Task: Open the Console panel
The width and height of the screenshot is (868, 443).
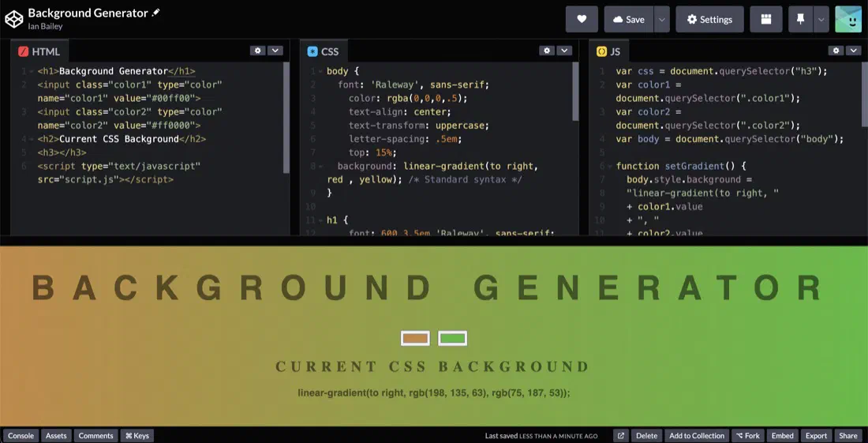Action: [21, 436]
